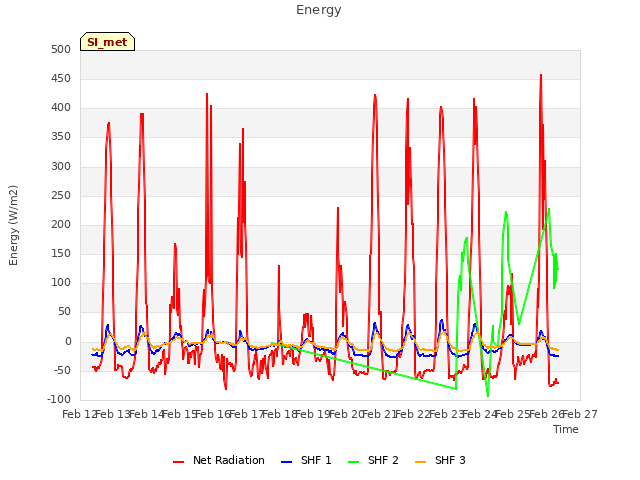640x480 pixels.
Task: Toggle SHF 3 series in legend
Action: point(440,460)
